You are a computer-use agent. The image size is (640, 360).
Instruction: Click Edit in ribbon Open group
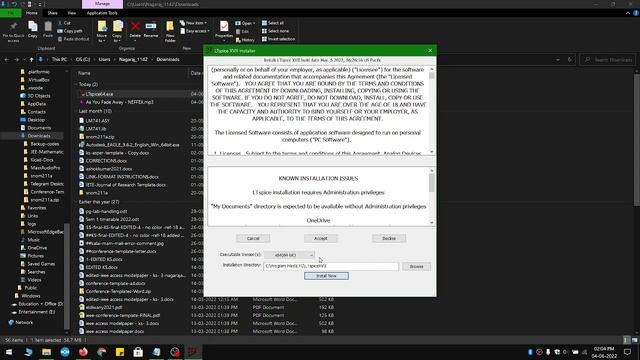click(x=242, y=31)
